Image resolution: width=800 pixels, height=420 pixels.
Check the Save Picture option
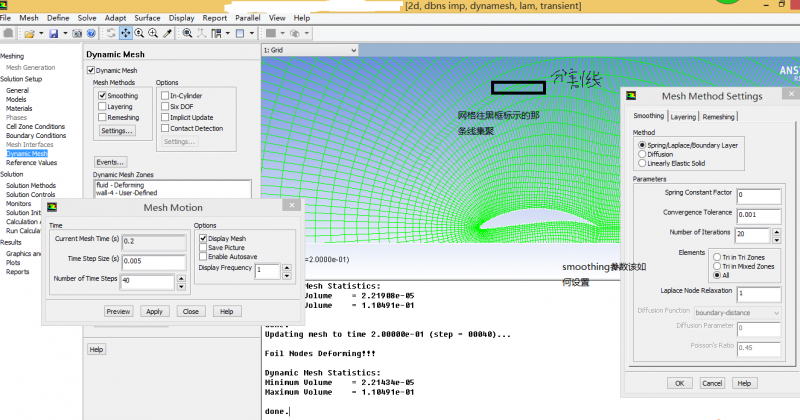203,248
